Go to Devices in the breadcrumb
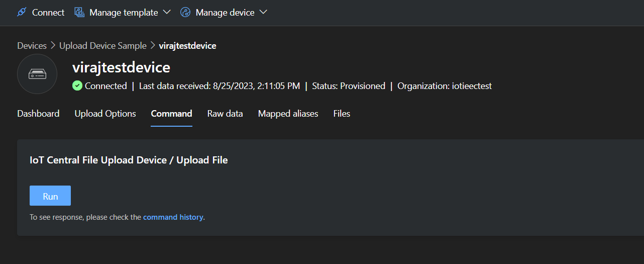 [32, 46]
